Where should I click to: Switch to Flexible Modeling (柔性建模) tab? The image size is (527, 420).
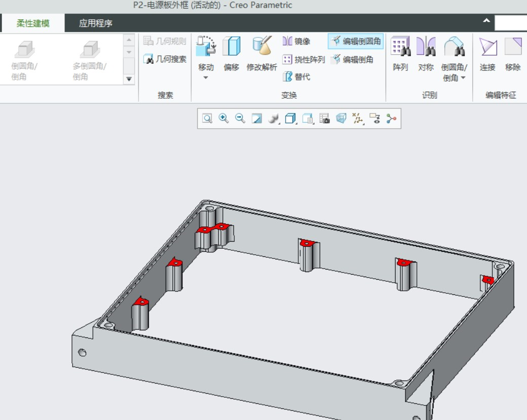(33, 23)
